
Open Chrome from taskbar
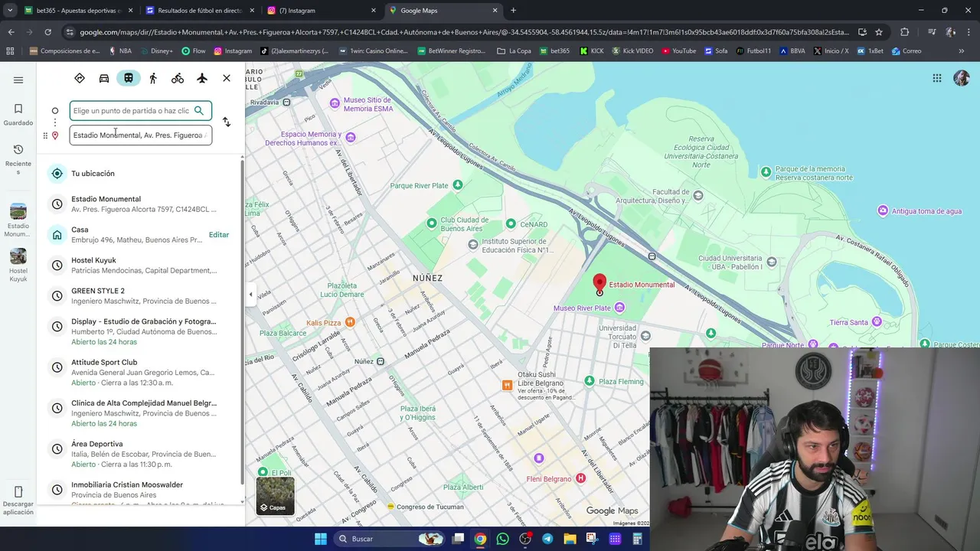480,539
